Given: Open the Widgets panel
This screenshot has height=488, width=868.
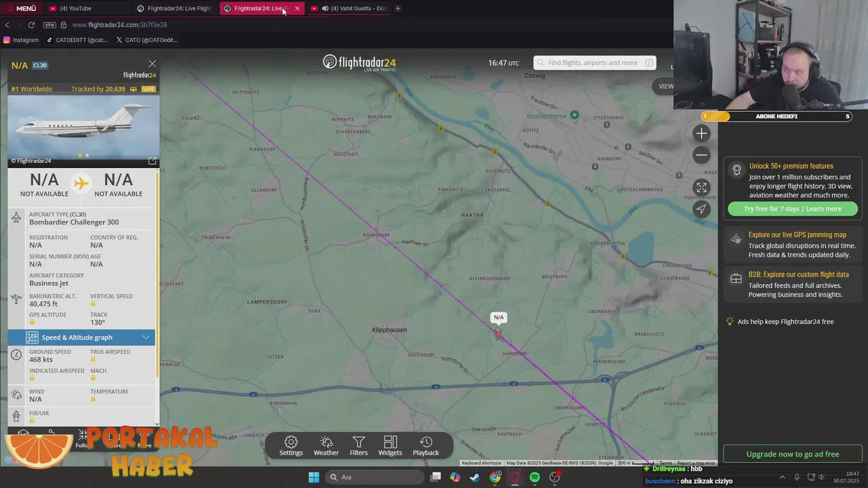Looking at the screenshot, I should pos(390,446).
